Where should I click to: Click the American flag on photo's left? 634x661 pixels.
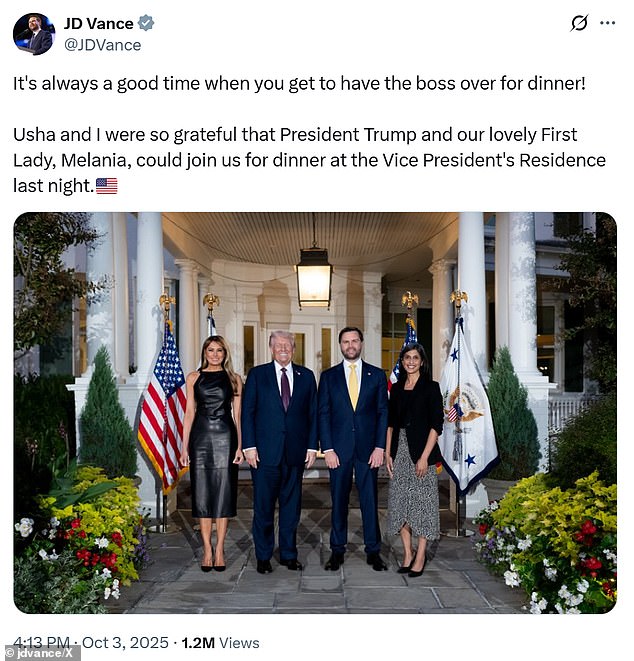click(163, 406)
